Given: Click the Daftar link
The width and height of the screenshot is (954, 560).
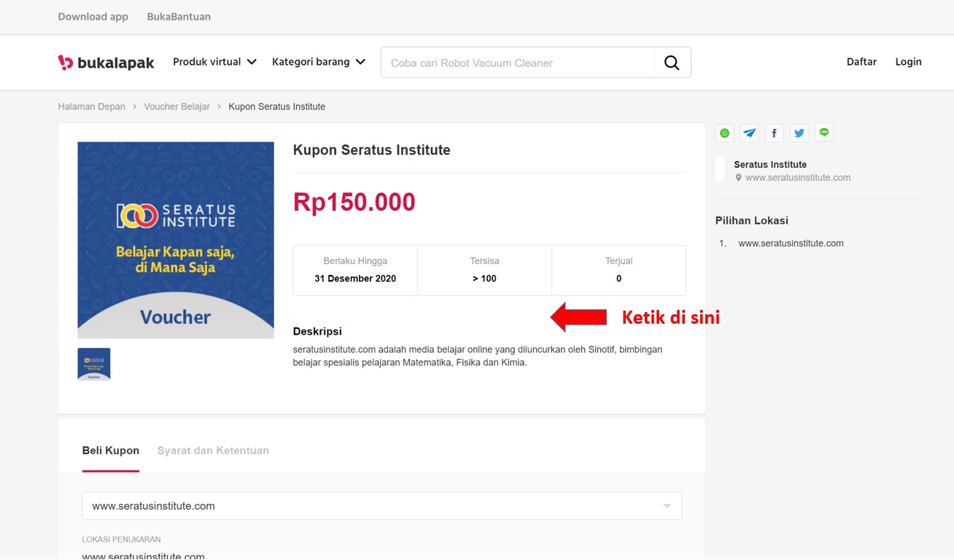Looking at the screenshot, I should (x=861, y=62).
